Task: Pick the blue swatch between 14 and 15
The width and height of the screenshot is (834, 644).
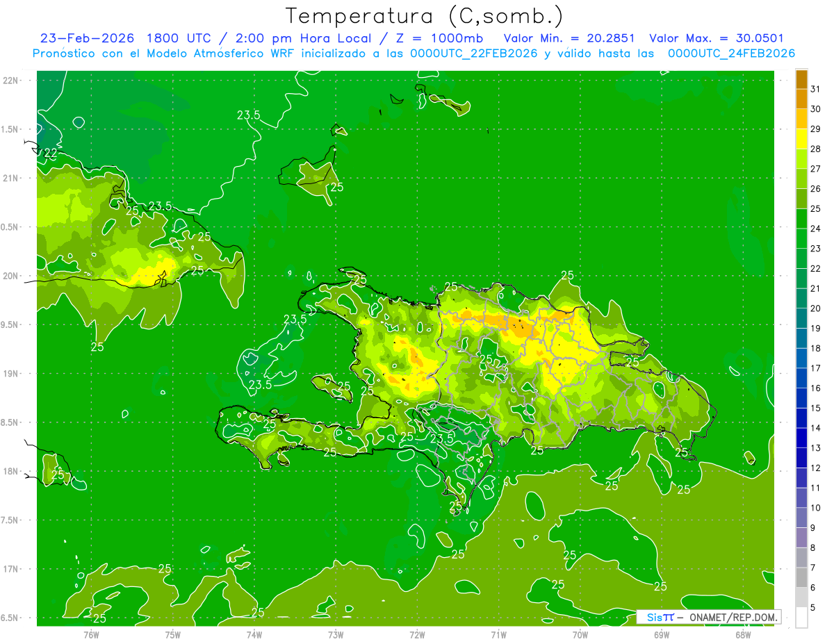Action: tap(801, 418)
